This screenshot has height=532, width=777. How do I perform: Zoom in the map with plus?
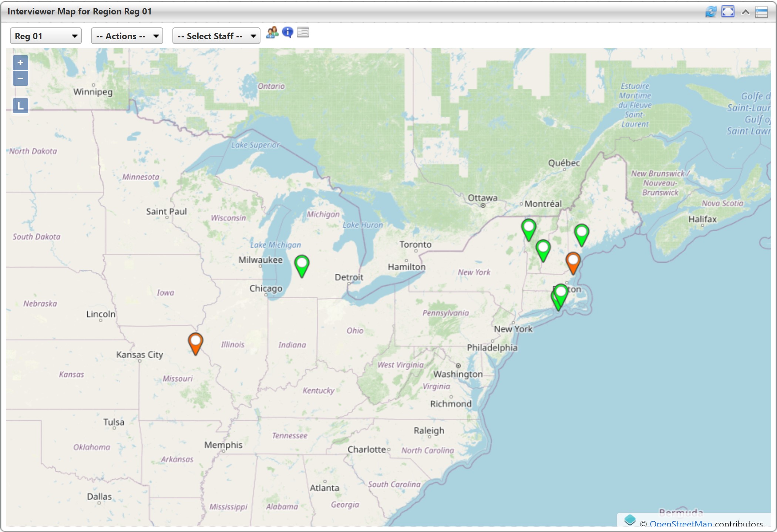[21, 63]
